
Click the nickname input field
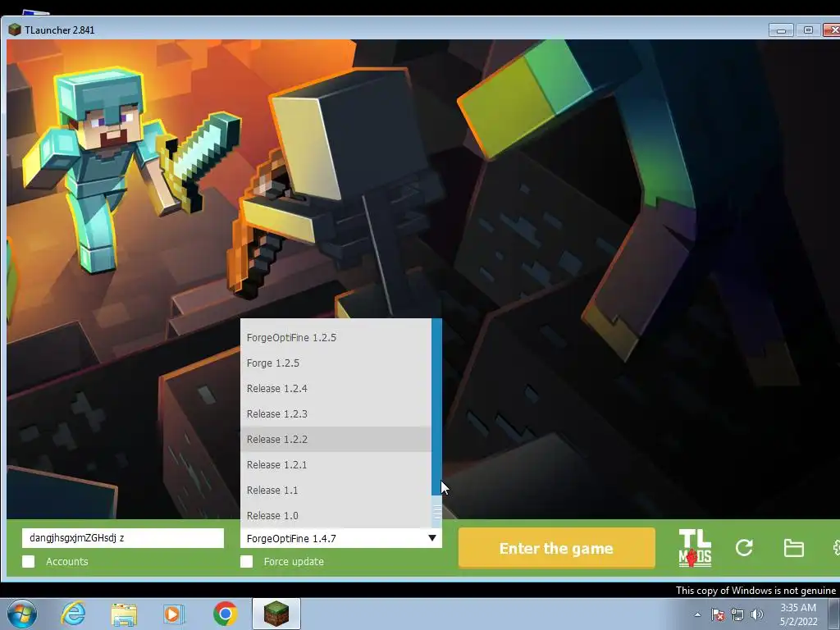123,538
